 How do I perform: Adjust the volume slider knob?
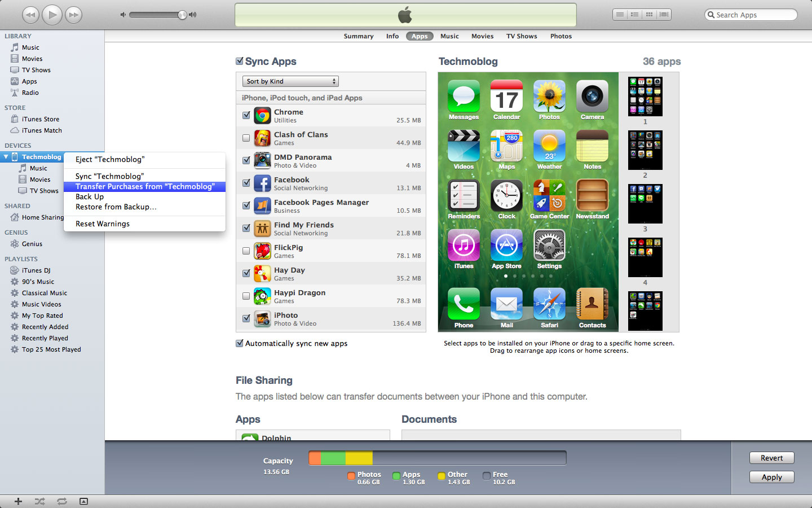click(x=182, y=15)
